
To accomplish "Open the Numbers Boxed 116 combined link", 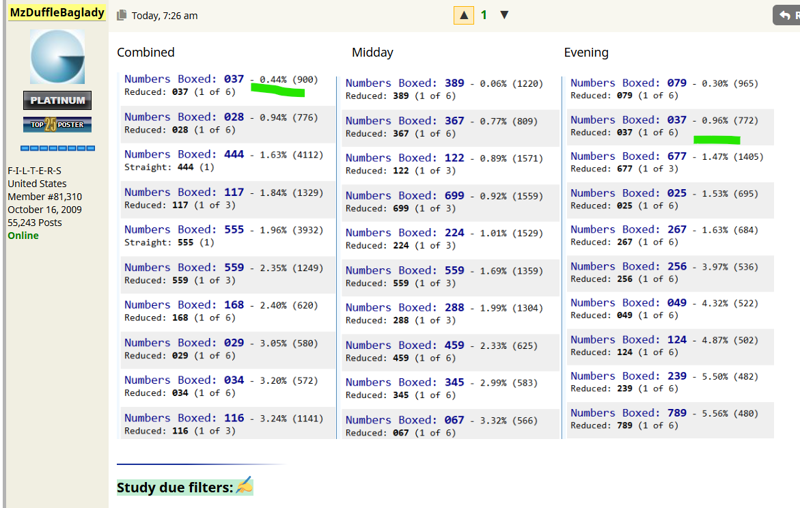I will click(x=184, y=418).
